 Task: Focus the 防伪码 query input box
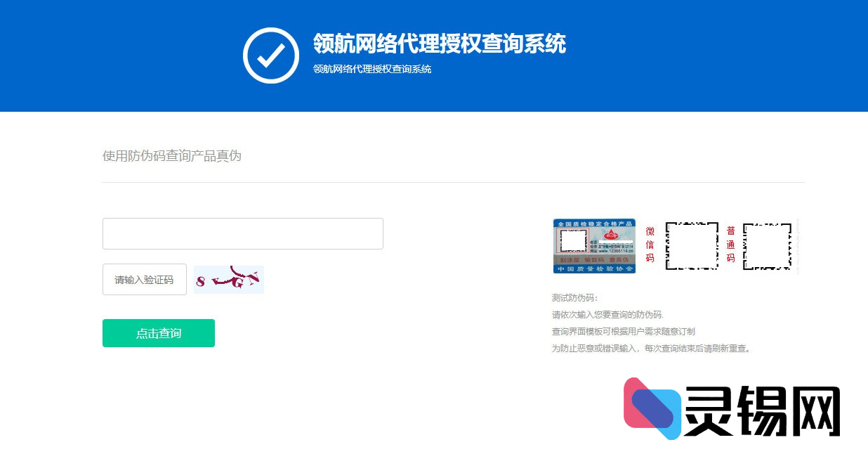[x=242, y=233]
